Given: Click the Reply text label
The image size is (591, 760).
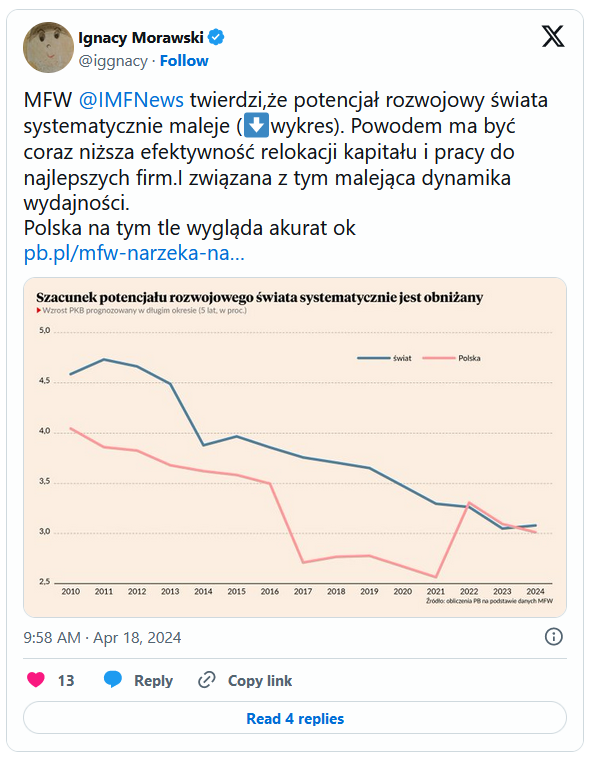Looking at the screenshot, I should click(x=153, y=681).
